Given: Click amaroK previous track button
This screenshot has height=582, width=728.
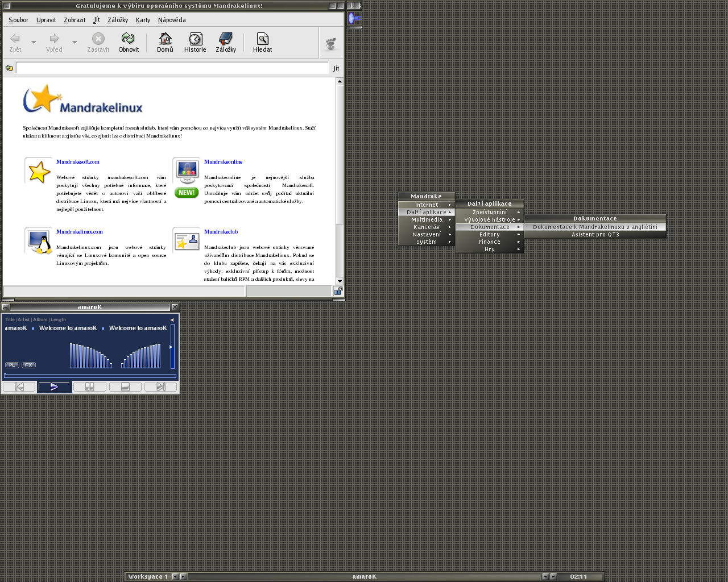Looking at the screenshot, I should coord(19,386).
